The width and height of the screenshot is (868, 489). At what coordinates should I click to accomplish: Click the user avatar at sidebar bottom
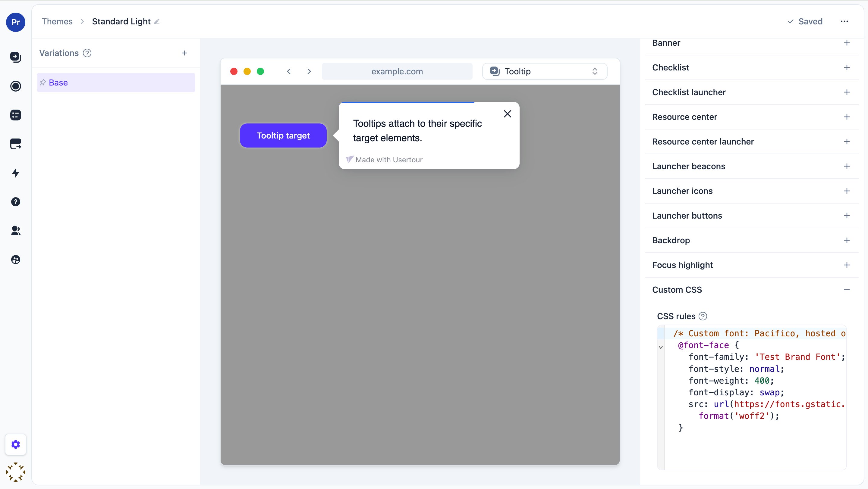click(x=15, y=472)
